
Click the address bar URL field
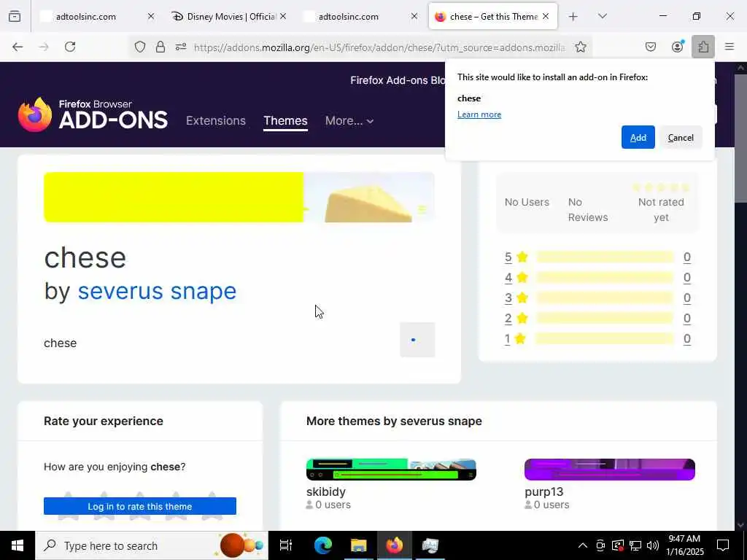click(379, 47)
